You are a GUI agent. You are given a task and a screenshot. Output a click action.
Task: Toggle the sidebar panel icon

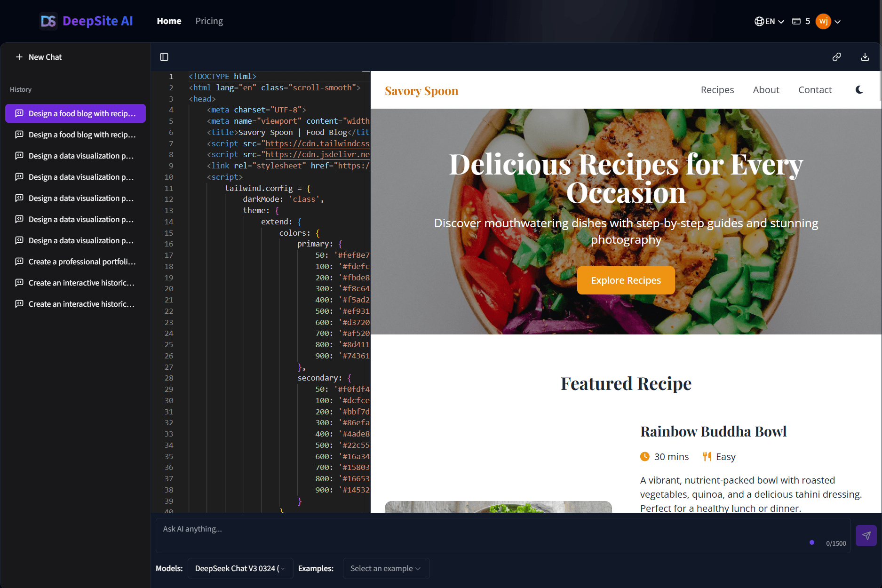coord(164,57)
